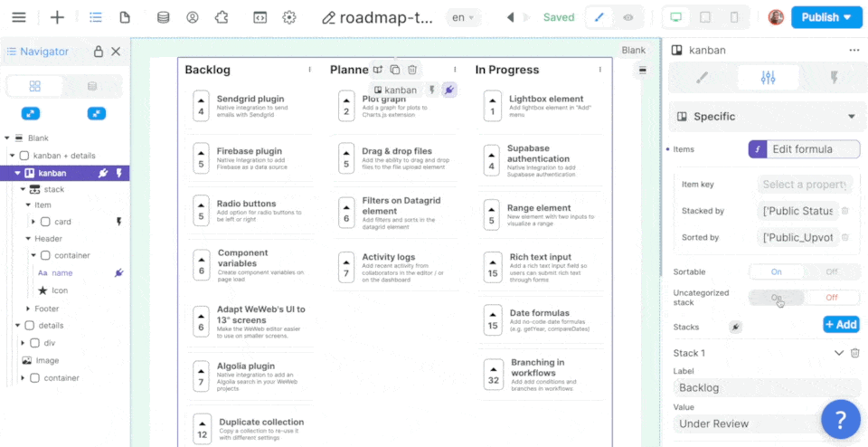
Task: Switch to preview mode eye icon
Action: [x=627, y=17]
